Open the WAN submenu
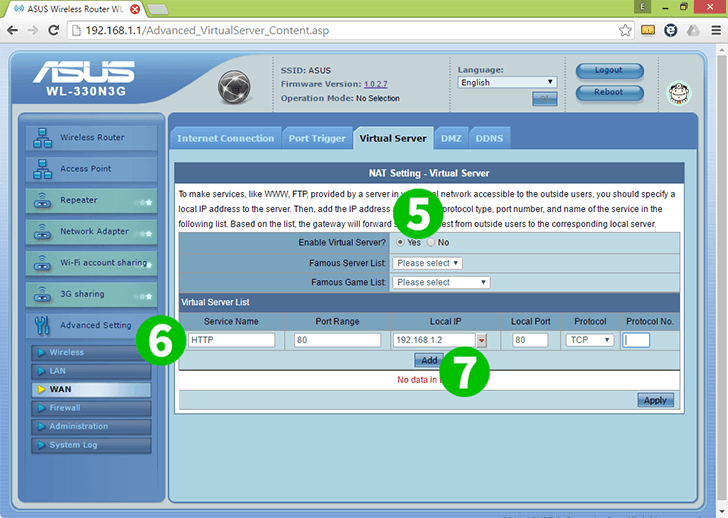The height and width of the screenshot is (518, 728). click(x=91, y=389)
